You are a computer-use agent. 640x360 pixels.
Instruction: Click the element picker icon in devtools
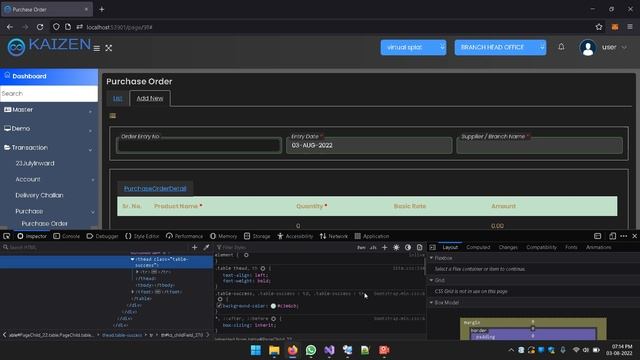pyautogui.click(x=7, y=236)
